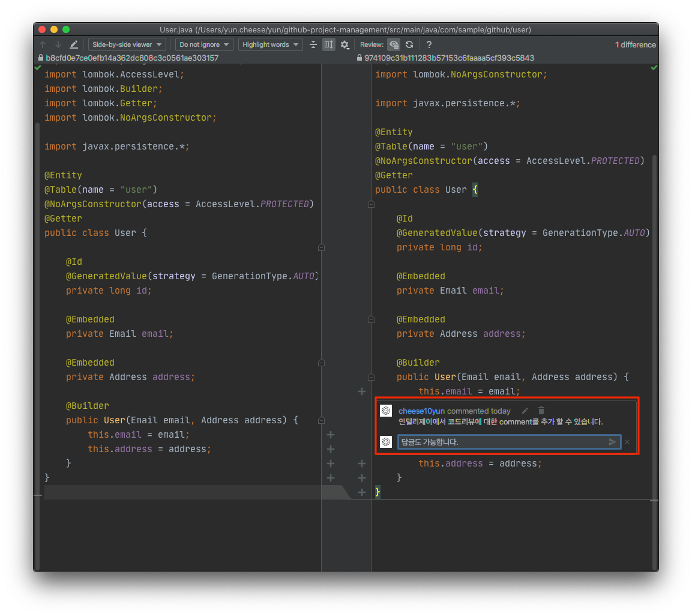
Task: Toggle the Review comments mode button
Action: point(394,44)
